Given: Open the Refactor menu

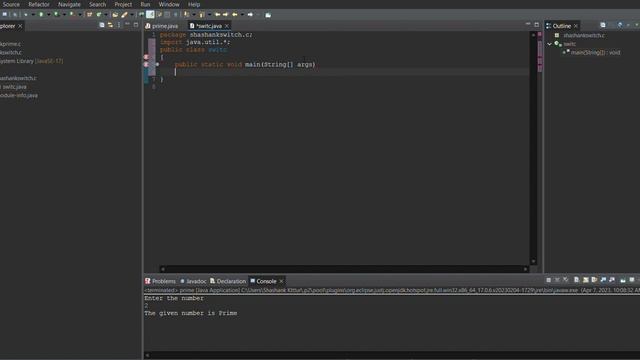Looking at the screenshot, I should (x=39, y=4).
